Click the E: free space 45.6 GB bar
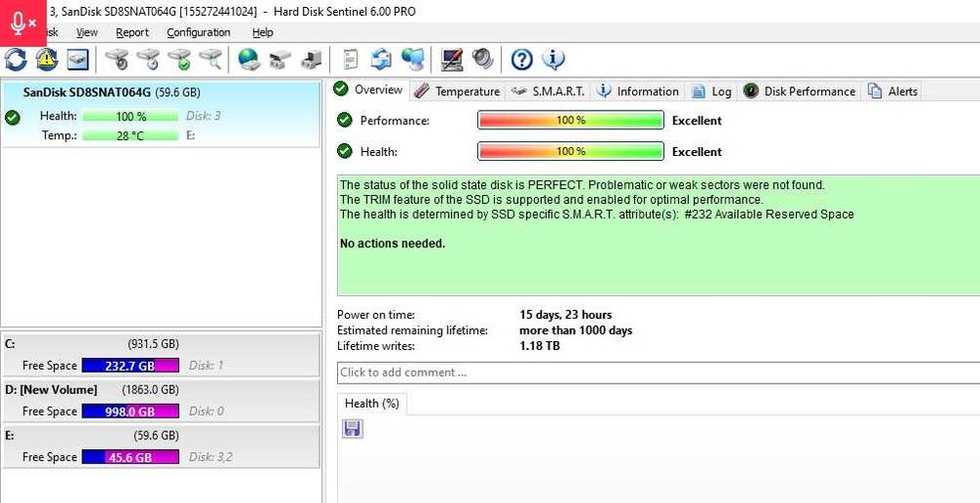This screenshot has height=503, width=980. [x=130, y=457]
